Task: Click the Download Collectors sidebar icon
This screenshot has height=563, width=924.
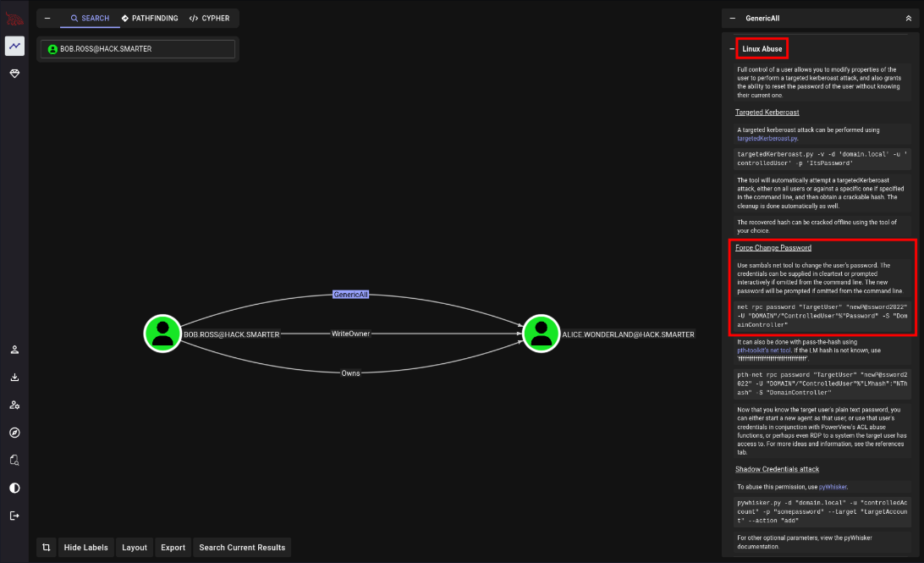Action: [x=14, y=378]
